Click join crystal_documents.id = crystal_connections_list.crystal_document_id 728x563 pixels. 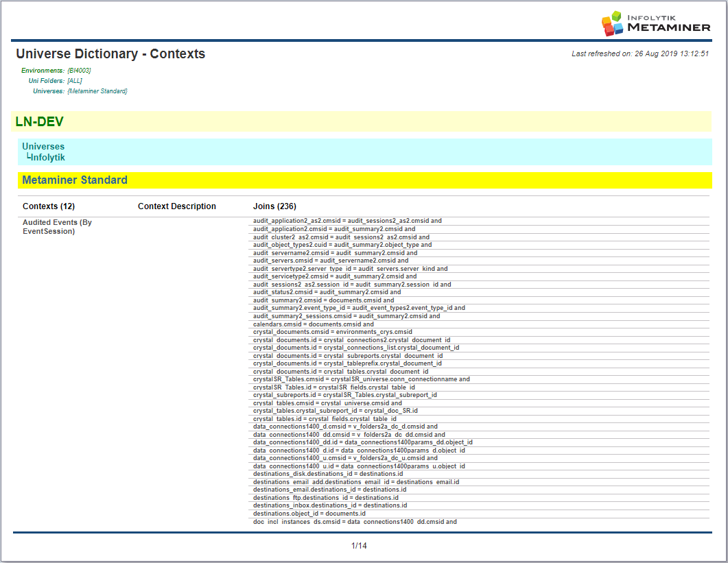(356, 348)
